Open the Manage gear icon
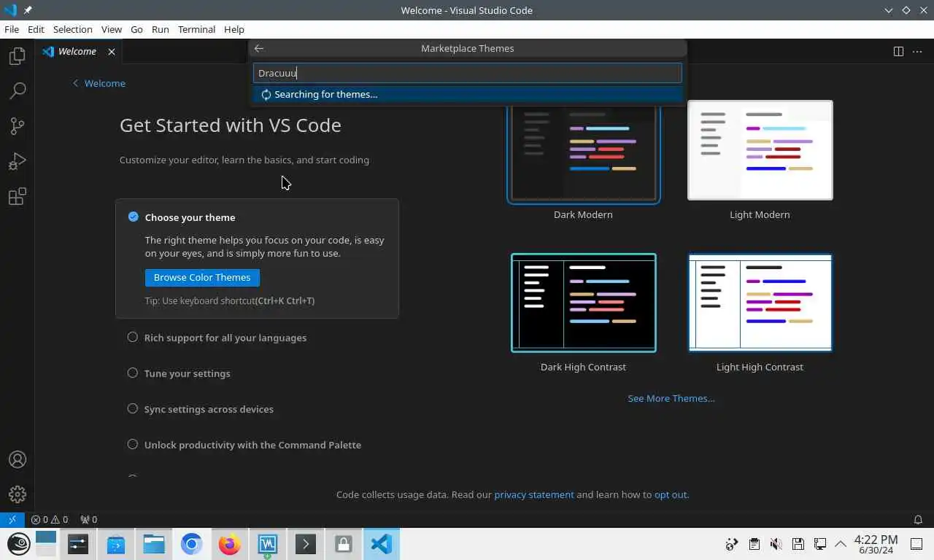Screen dimensions: 934x560 tap(18, 494)
